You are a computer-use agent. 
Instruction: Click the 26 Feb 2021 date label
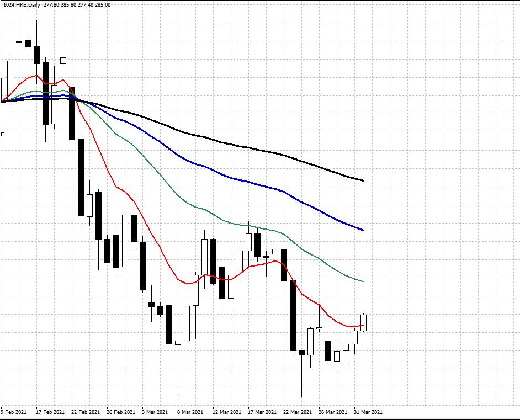(x=121, y=412)
